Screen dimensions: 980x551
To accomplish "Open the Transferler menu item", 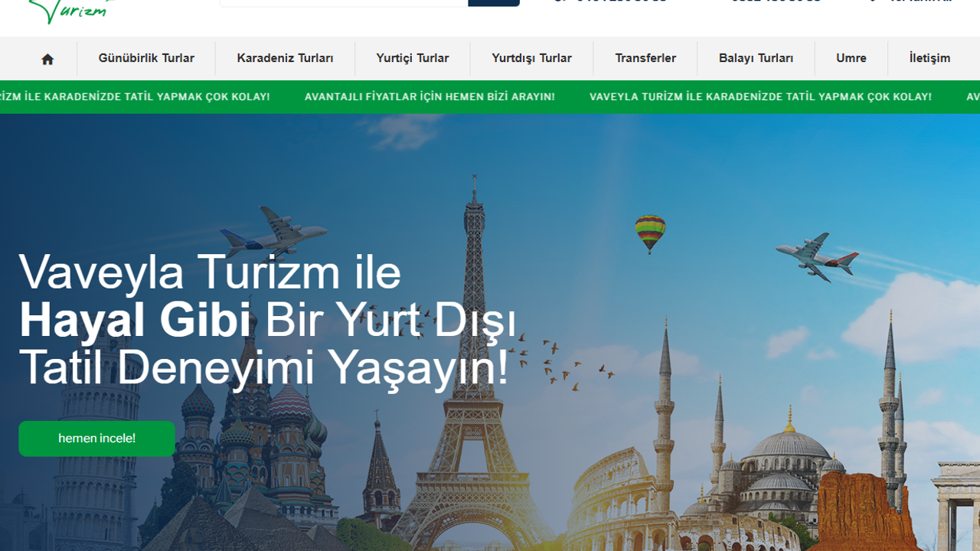I will click(x=645, y=58).
